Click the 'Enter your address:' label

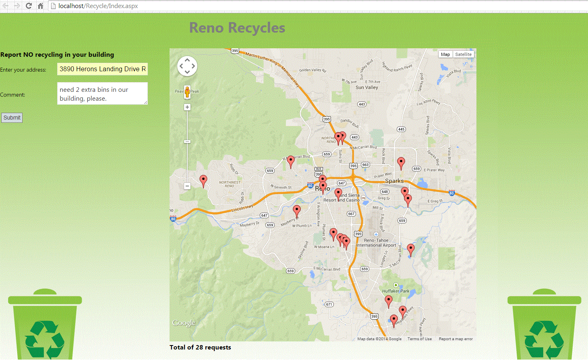23,70
